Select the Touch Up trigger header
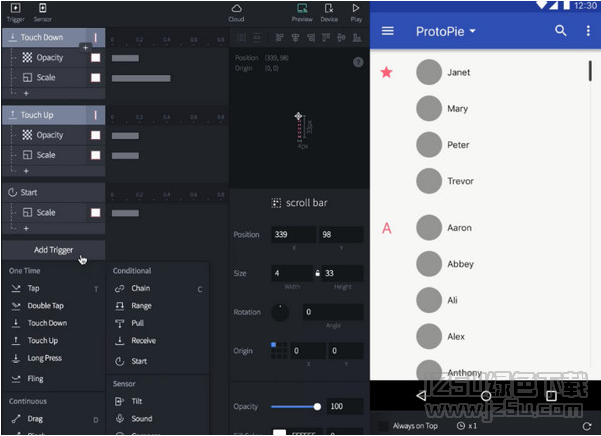This screenshot has width=601, height=436. 54,115
